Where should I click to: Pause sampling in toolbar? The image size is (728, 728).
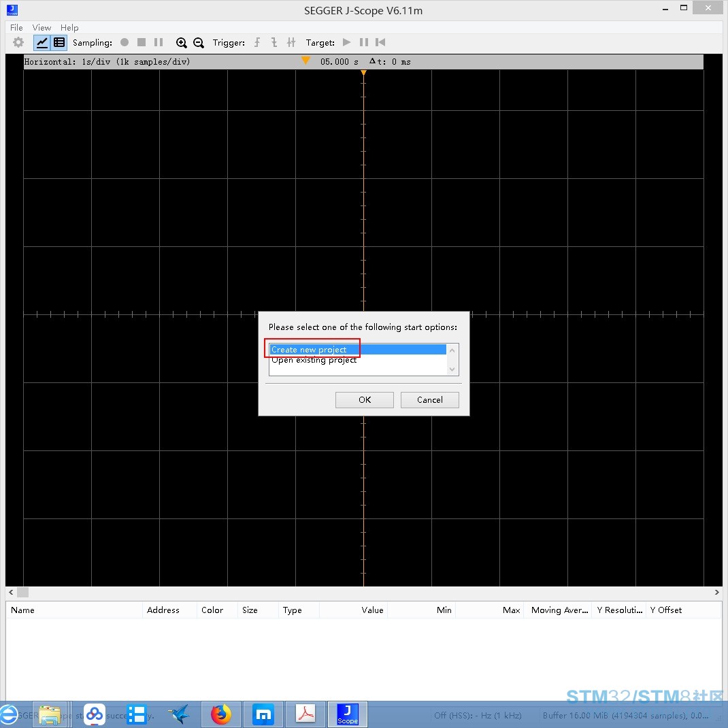159,42
